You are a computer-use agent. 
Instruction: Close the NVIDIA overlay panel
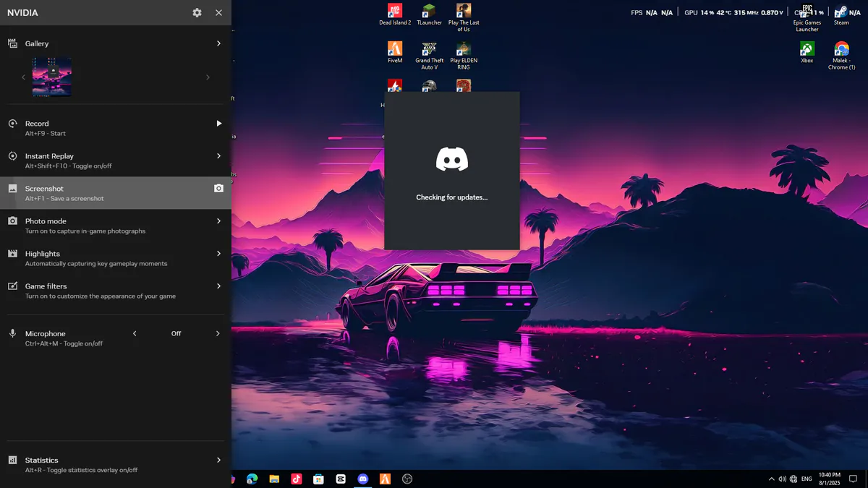(x=218, y=12)
